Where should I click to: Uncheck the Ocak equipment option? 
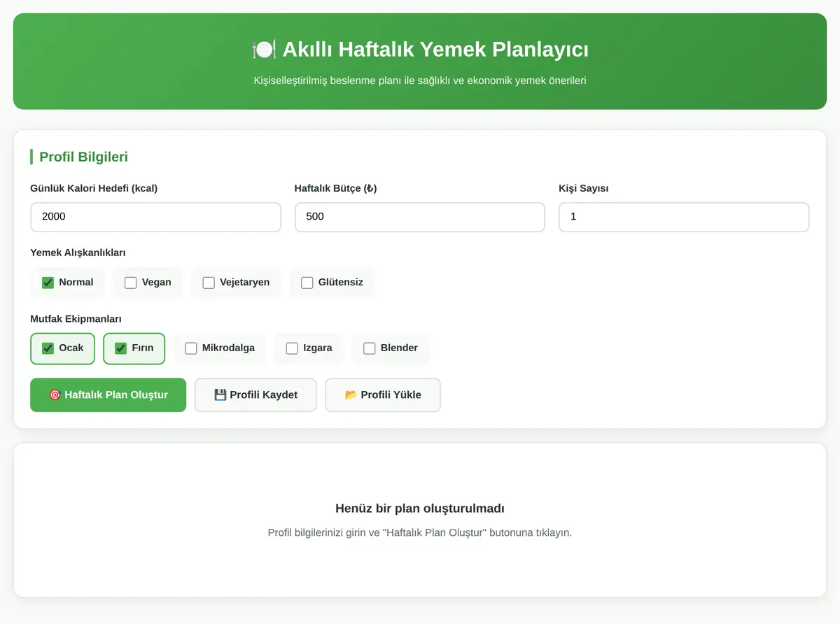pos(48,348)
